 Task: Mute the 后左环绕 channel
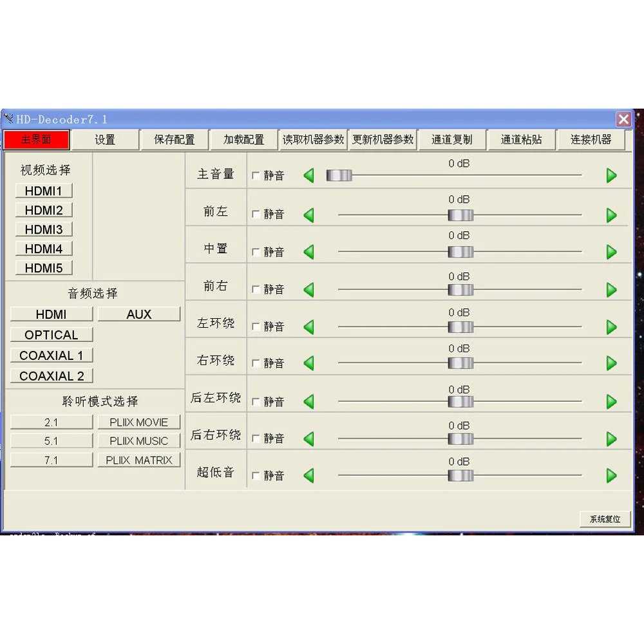256,401
